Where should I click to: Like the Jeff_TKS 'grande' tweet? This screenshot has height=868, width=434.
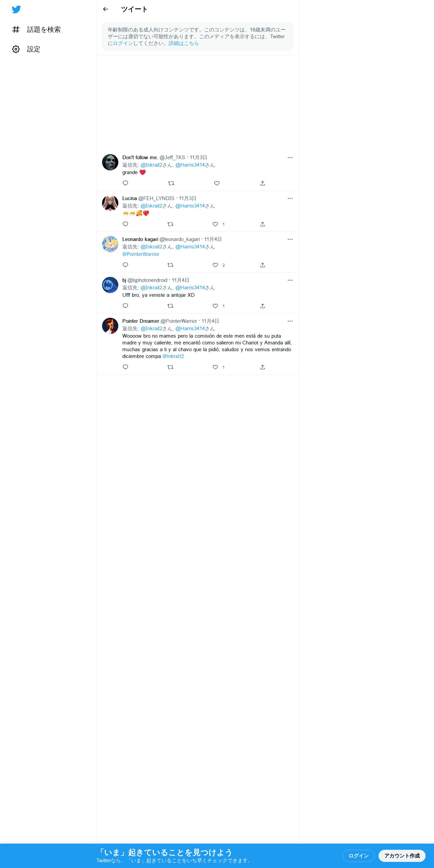[217, 183]
